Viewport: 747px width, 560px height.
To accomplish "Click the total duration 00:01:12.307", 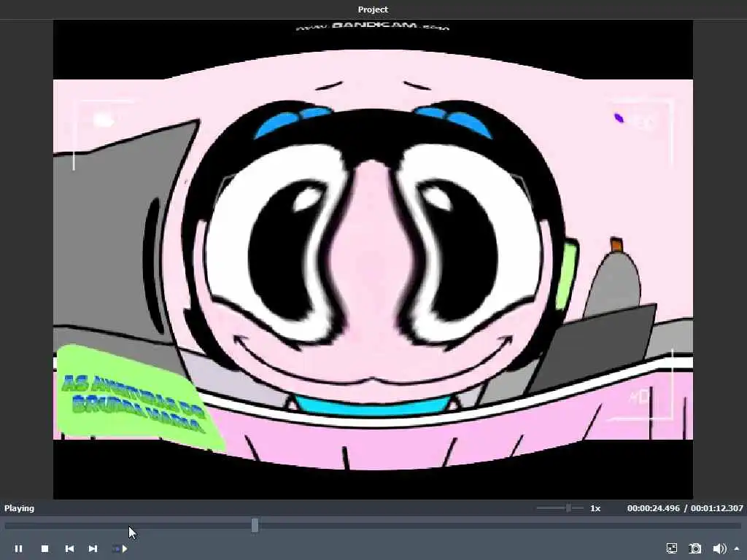I will tap(717, 508).
